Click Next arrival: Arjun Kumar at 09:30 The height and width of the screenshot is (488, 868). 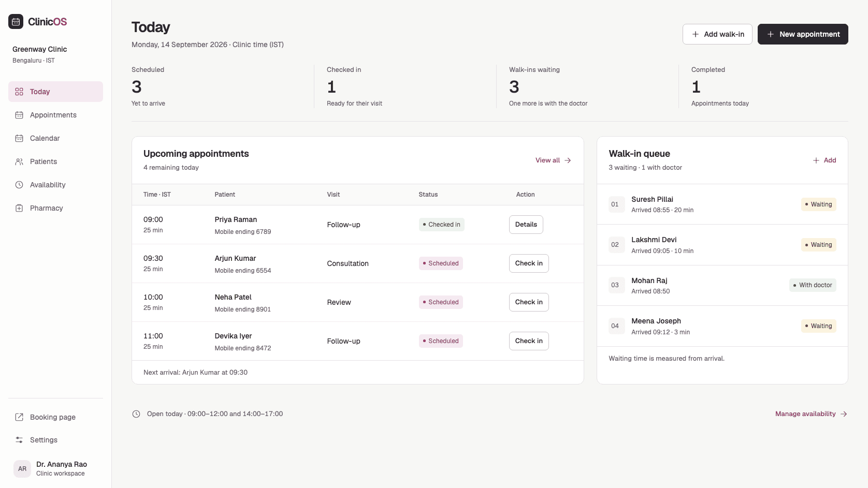point(195,373)
